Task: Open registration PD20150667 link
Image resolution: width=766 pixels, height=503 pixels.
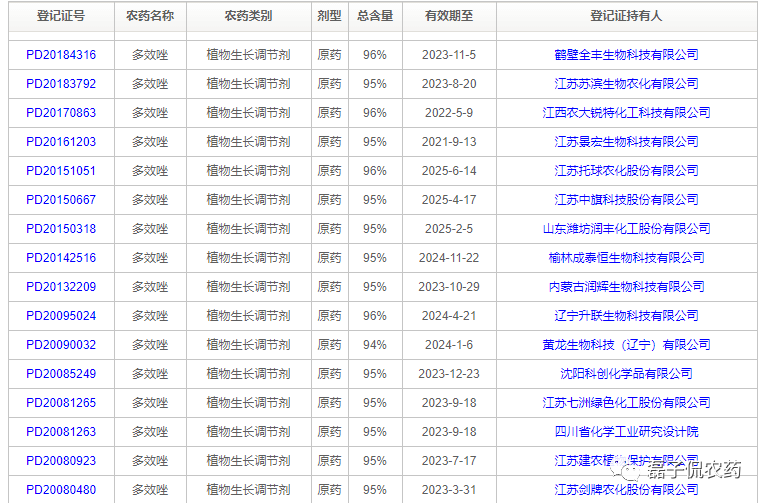Action: pos(61,200)
